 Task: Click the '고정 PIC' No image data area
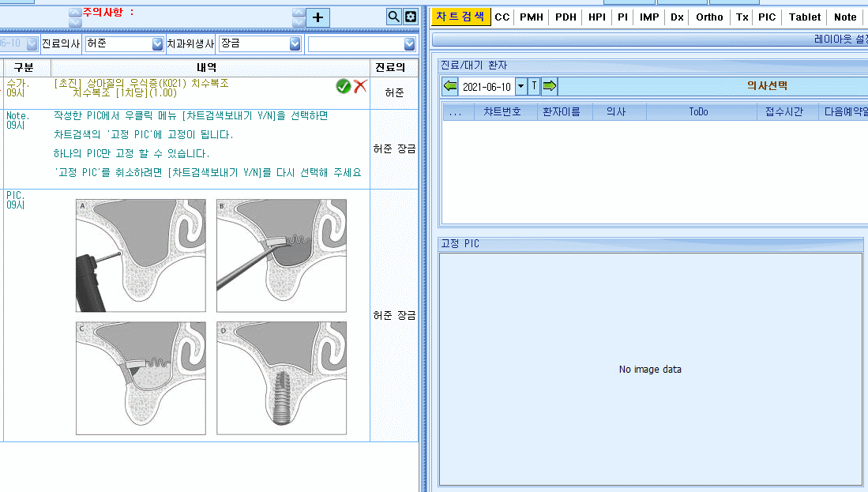coord(650,369)
